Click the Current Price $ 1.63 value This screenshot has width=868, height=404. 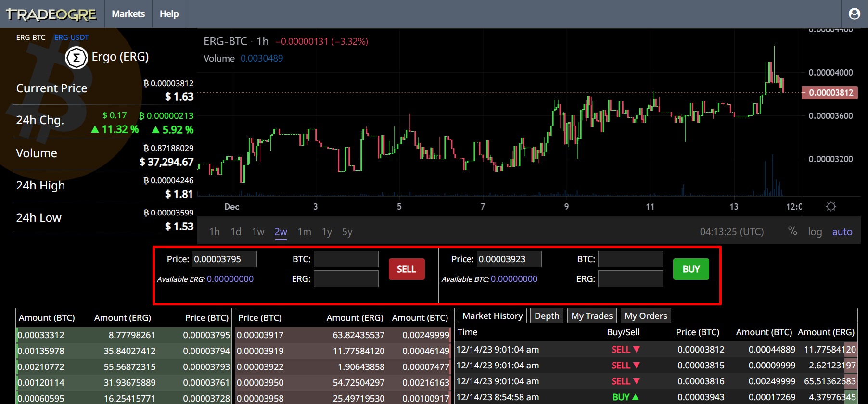coord(179,97)
